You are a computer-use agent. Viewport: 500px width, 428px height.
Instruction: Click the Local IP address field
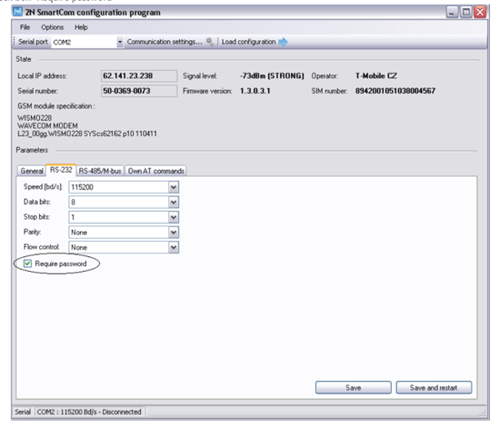[x=139, y=76]
